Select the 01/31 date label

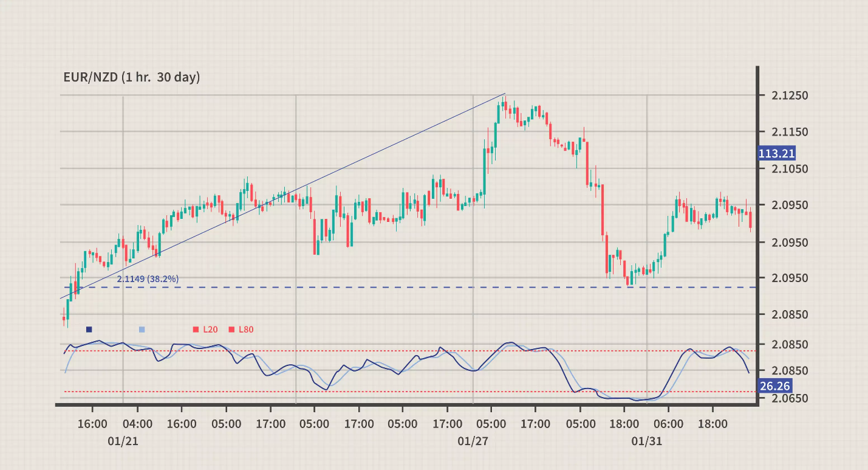[646, 442]
